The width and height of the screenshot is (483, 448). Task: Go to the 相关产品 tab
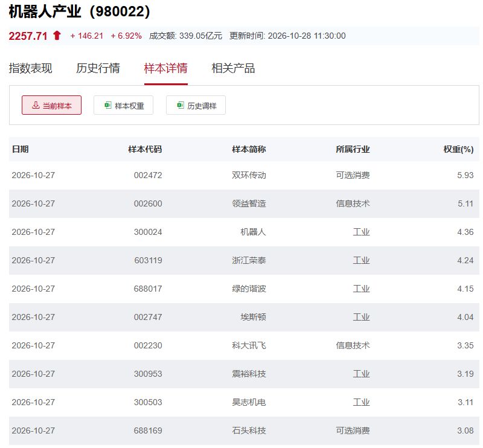(x=233, y=68)
